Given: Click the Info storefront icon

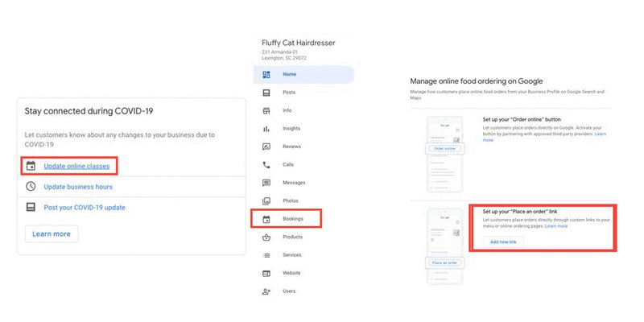Looking at the screenshot, I should point(266,110).
